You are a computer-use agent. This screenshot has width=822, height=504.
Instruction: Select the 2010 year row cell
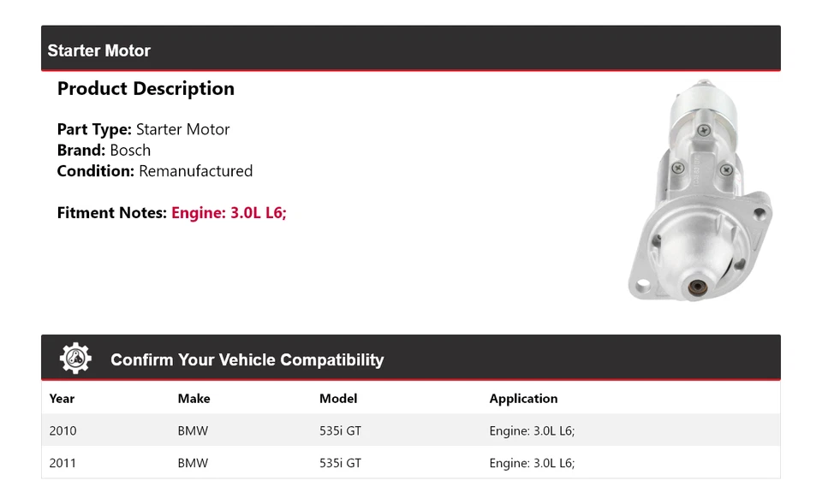63,431
